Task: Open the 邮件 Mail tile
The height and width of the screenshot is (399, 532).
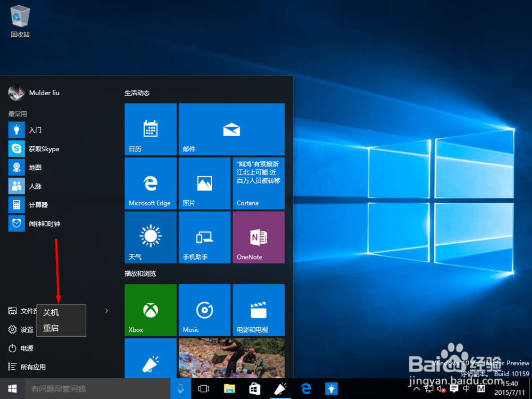Action: tap(232, 129)
